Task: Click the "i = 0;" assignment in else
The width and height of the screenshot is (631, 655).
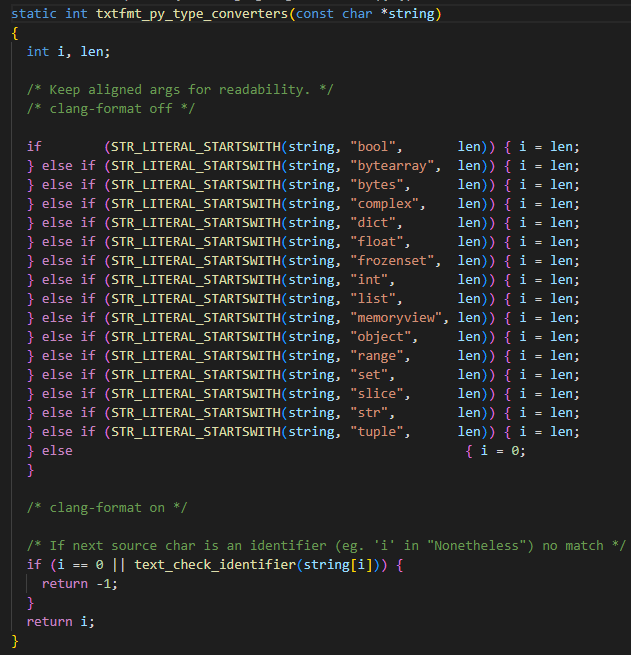Action: click(x=503, y=451)
